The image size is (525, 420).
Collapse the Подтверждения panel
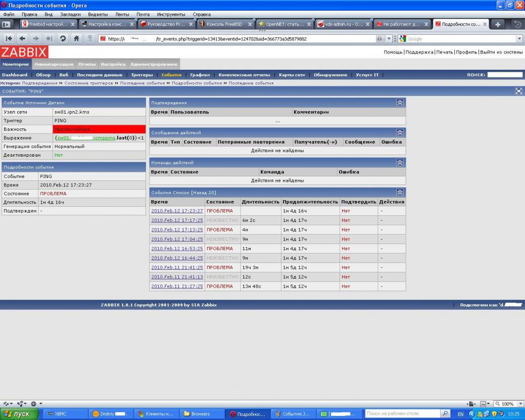click(x=400, y=103)
